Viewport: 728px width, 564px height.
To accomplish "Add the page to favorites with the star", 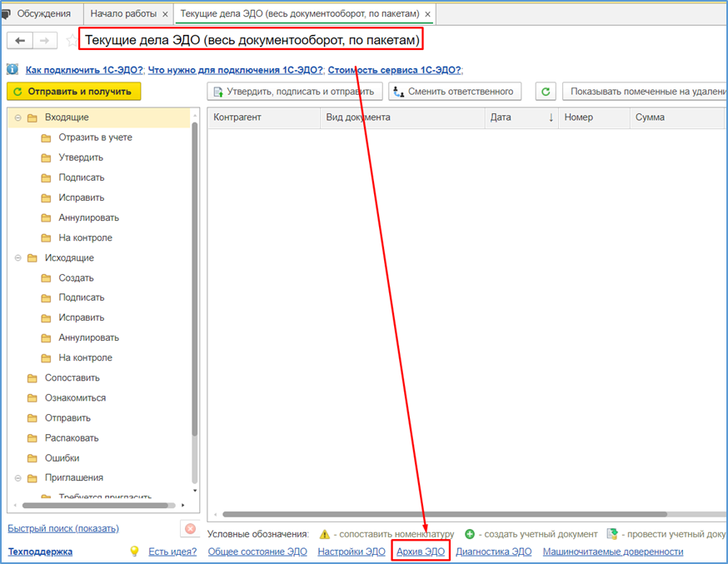I will [72, 41].
